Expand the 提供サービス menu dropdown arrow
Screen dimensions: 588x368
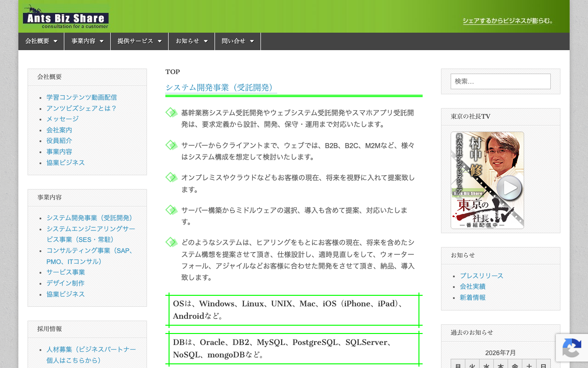click(x=160, y=41)
